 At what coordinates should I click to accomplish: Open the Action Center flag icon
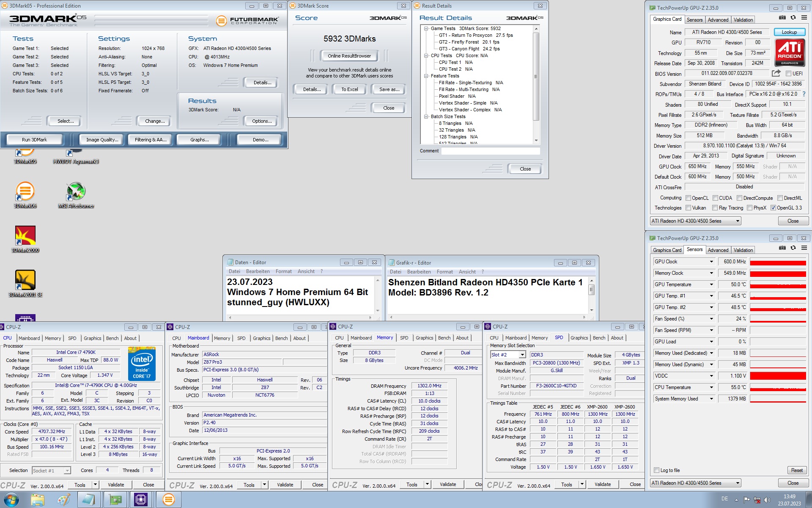tap(747, 500)
